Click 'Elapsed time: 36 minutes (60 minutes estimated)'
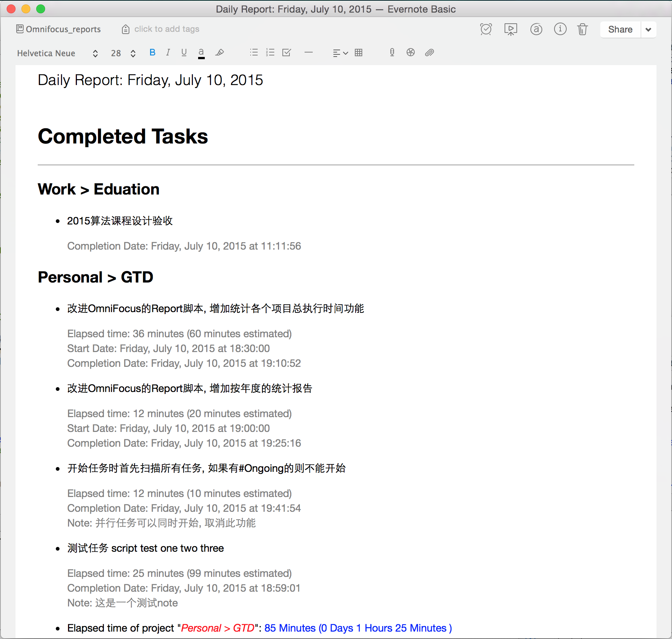This screenshot has width=672, height=639. (180, 334)
